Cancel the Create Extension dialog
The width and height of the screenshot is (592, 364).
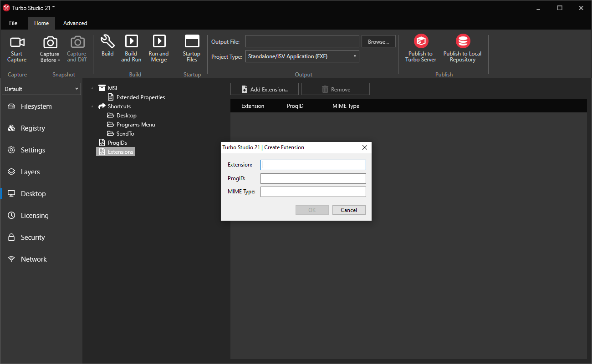(349, 210)
